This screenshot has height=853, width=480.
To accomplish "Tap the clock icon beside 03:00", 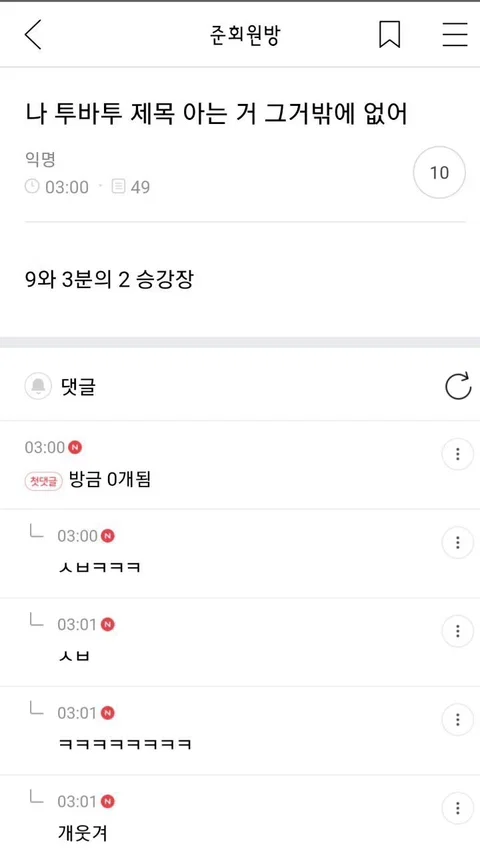I will [32, 187].
